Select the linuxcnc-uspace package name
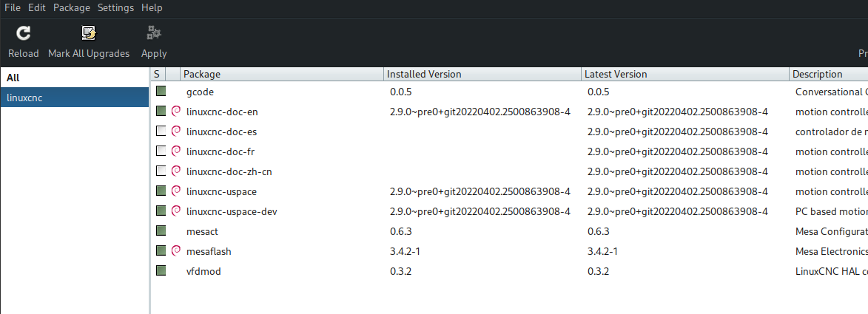 coord(221,191)
